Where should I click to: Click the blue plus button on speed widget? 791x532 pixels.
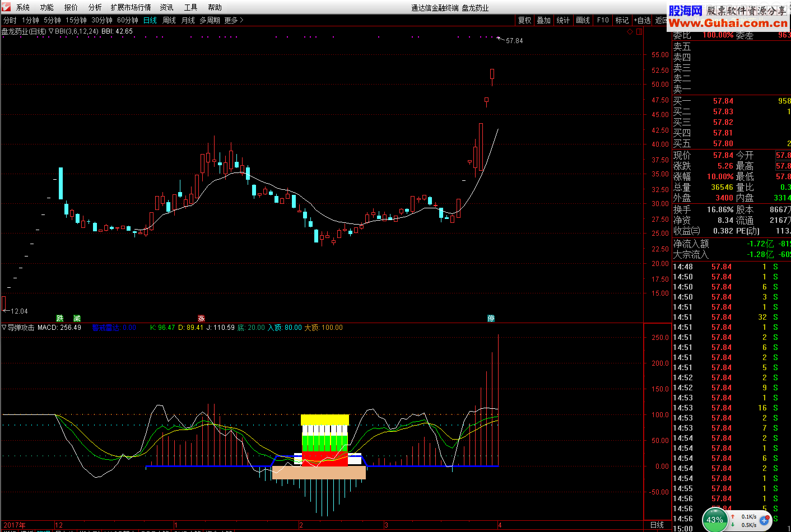point(764,520)
